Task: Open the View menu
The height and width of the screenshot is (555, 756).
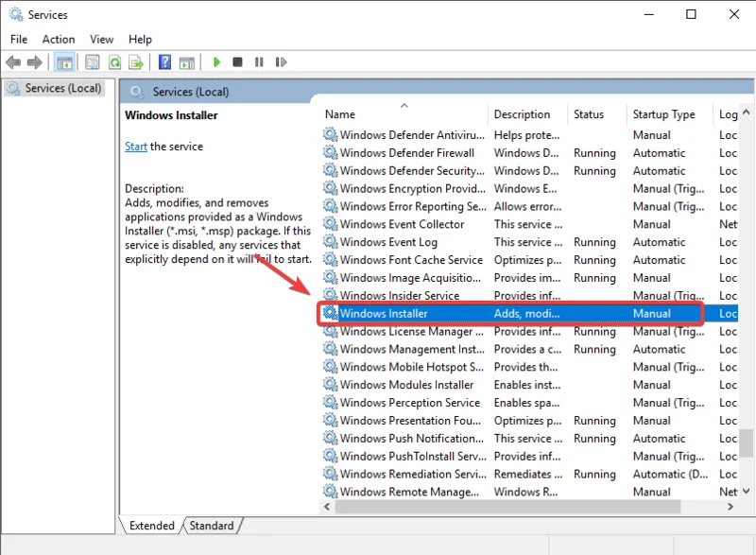Action: click(x=102, y=39)
